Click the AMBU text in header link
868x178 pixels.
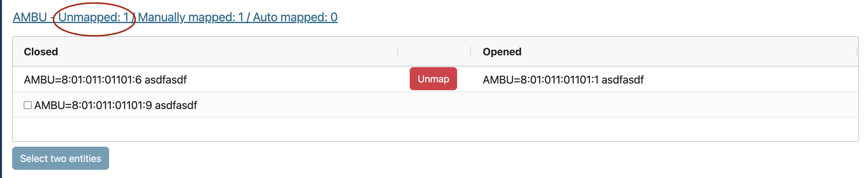click(x=30, y=17)
